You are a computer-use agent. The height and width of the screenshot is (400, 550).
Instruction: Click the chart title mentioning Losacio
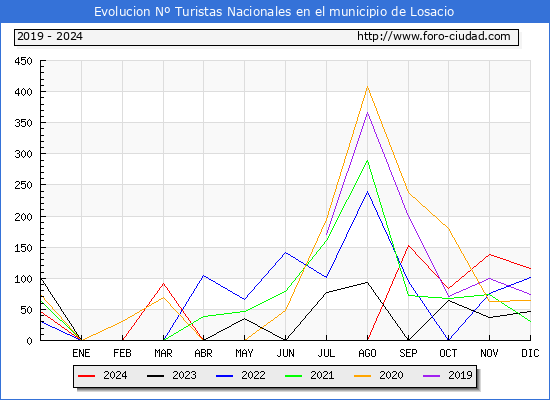[274, 12]
